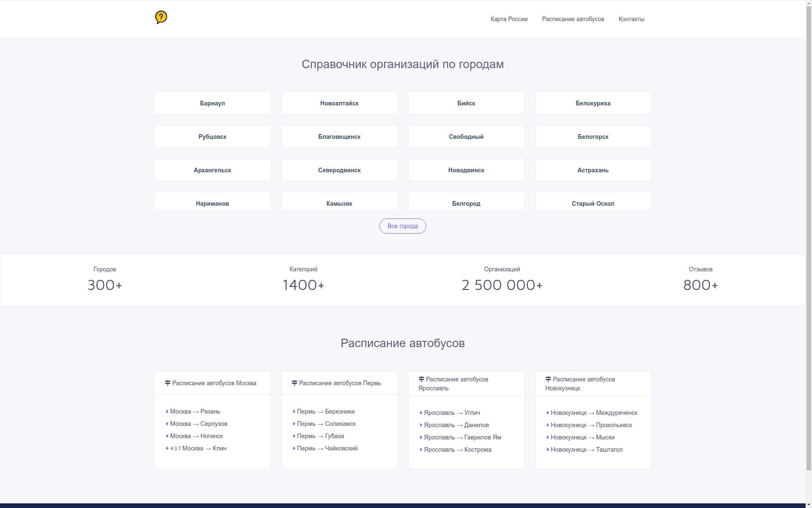The height and width of the screenshot is (508, 812).
Task: Go to Контакты page
Action: (x=631, y=19)
